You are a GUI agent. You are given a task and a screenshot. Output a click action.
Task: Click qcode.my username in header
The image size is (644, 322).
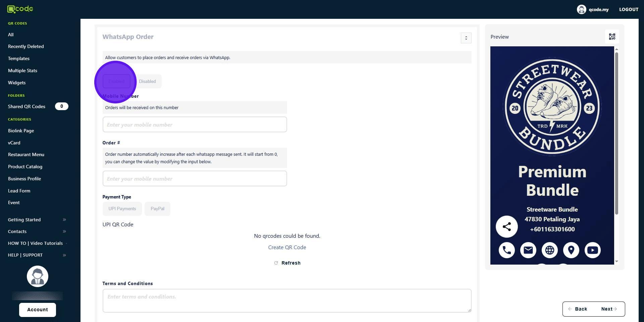tap(599, 9)
